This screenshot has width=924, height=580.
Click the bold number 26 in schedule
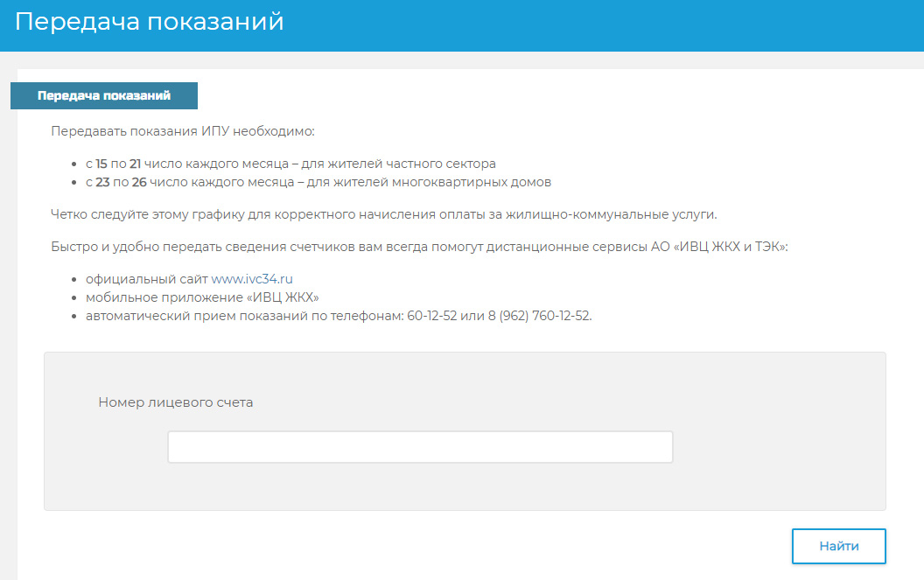coord(139,182)
